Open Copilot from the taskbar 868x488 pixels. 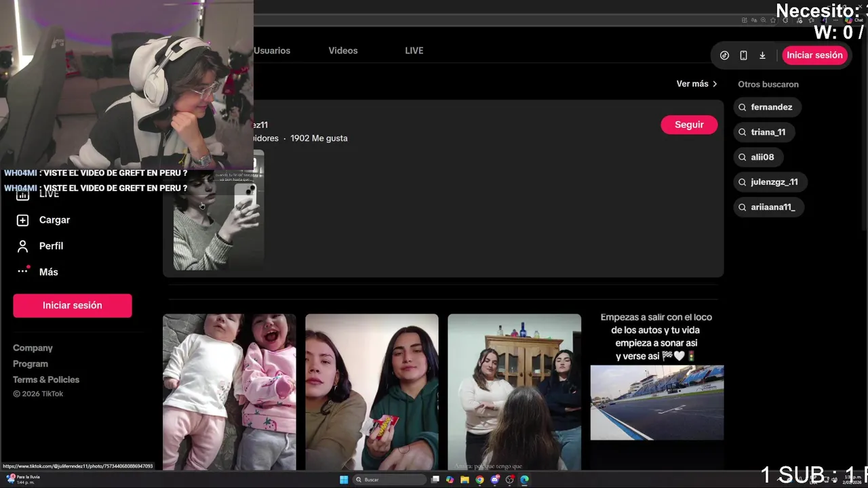pyautogui.click(x=450, y=480)
